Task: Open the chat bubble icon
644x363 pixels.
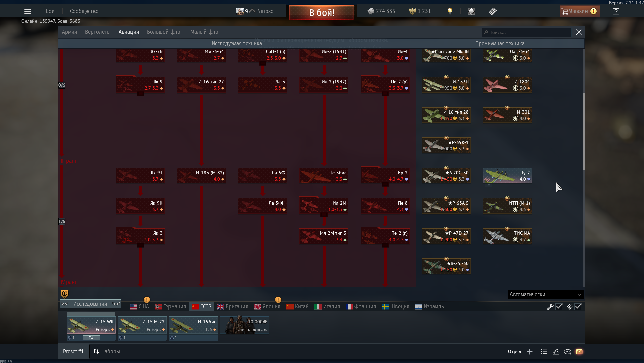Action: 568,352
